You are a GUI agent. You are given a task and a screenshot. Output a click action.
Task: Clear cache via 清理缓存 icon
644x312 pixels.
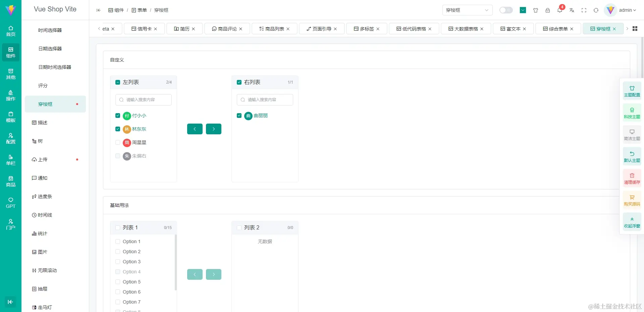(x=632, y=178)
